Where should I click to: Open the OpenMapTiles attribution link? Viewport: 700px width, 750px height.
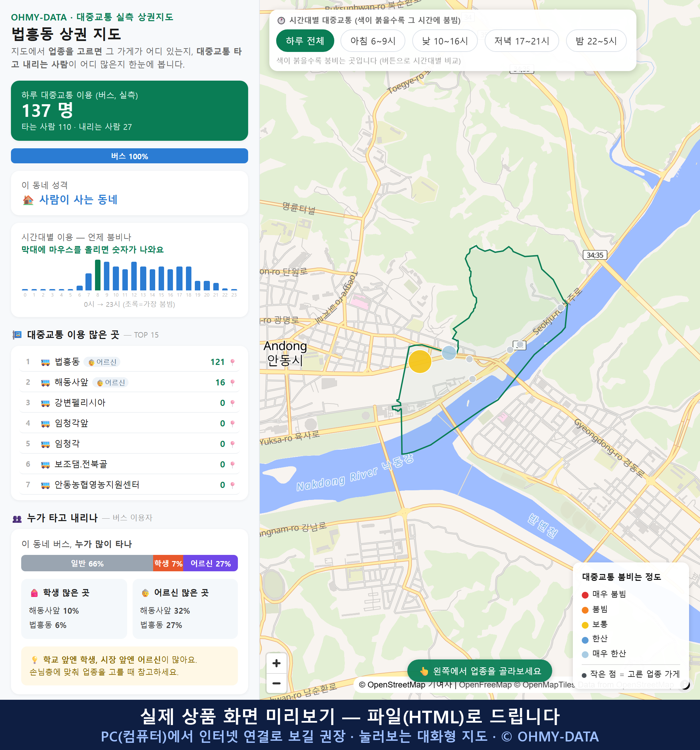tap(544, 684)
